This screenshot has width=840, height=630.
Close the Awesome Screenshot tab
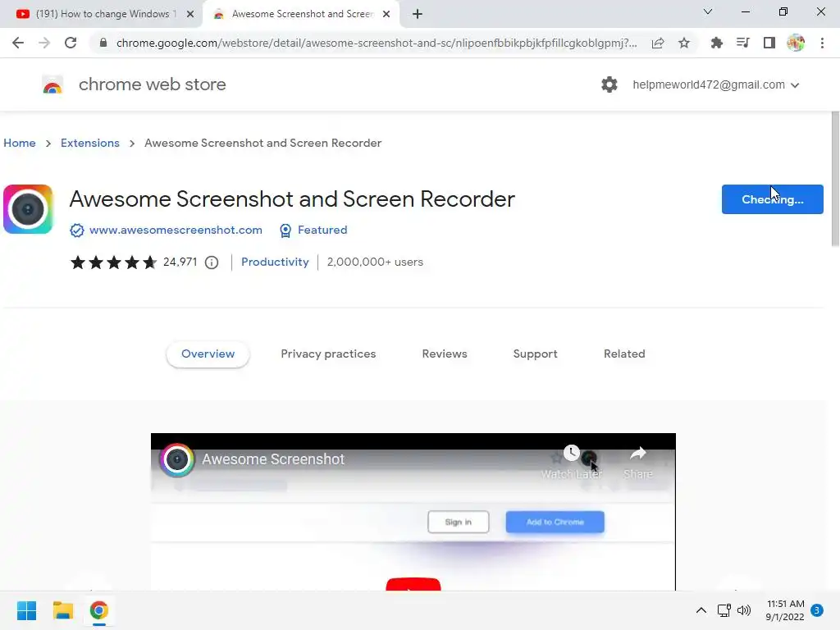[386, 14]
